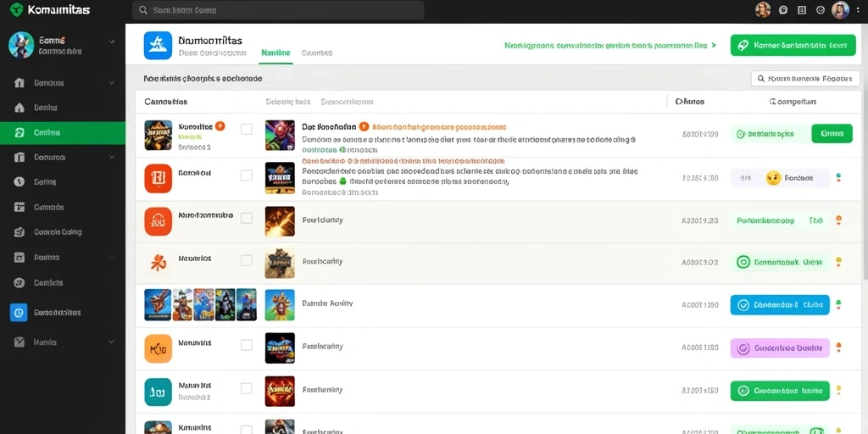Tick the checkbox in the second list row

(x=247, y=175)
